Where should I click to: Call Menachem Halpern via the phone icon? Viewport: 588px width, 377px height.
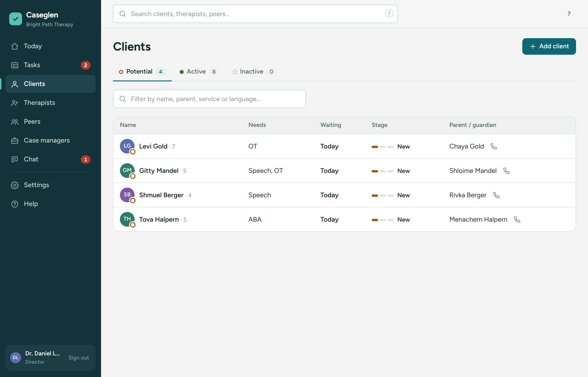[x=517, y=219]
